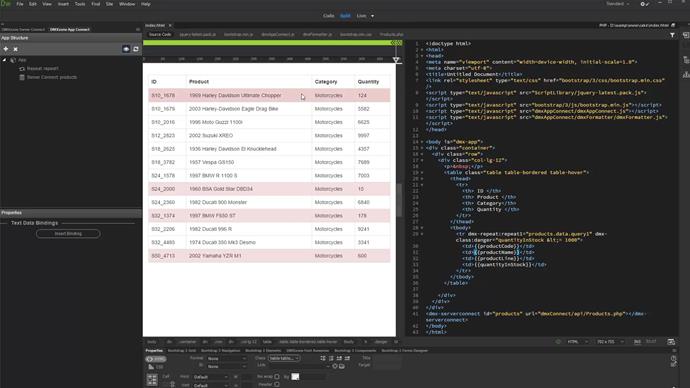The width and height of the screenshot is (690, 388).
Task: Open the Bg color swatch picker
Action: (295, 377)
